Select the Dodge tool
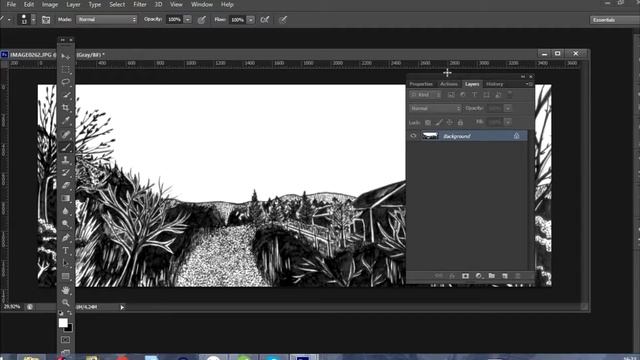The height and width of the screenshot is (360, 640). 65,224
